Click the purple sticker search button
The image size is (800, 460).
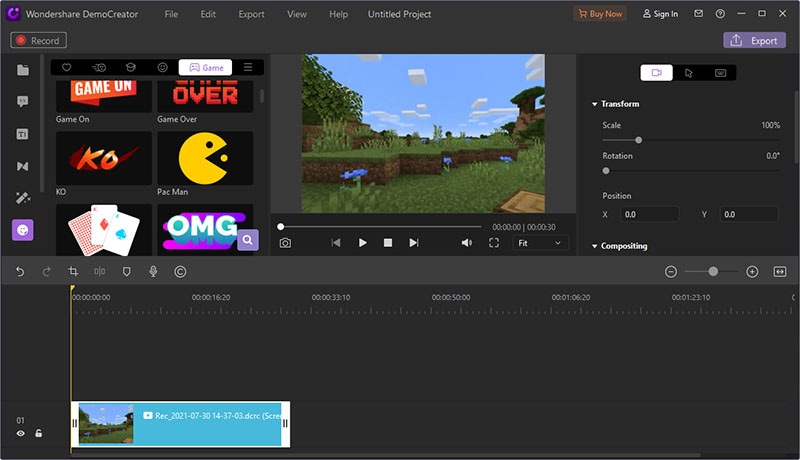[x=248, y=240]
